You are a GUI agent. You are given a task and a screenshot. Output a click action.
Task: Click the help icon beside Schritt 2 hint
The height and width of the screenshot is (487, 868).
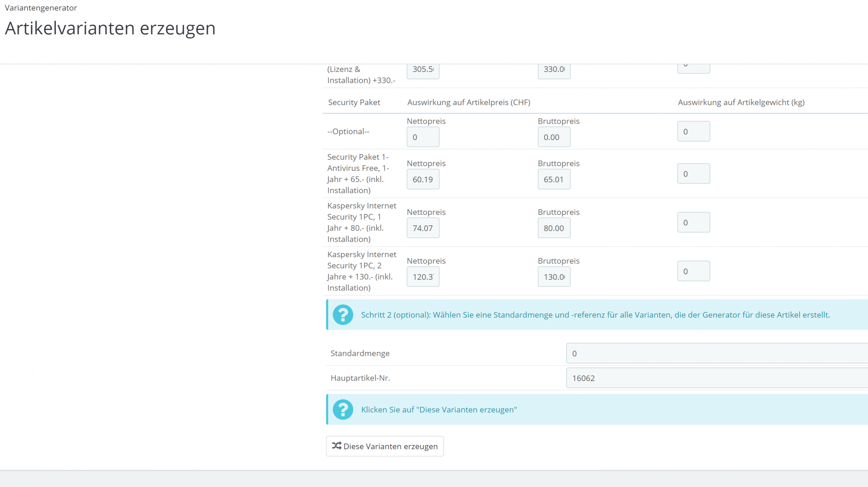pos(342,314)
